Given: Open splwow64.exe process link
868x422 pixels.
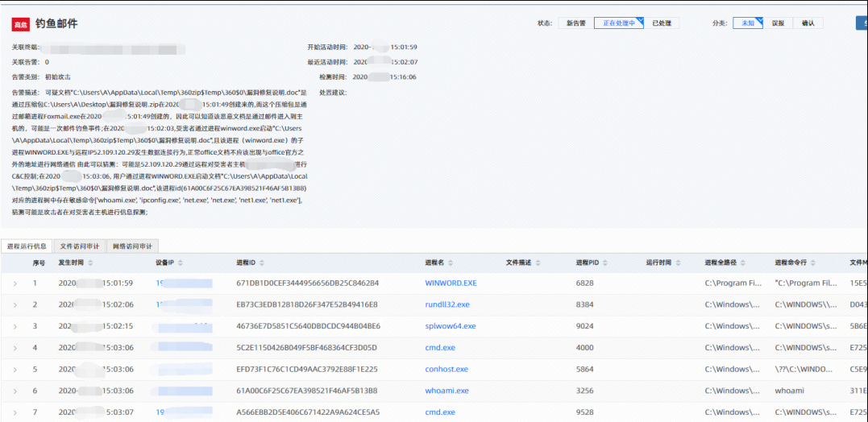Looking at the screenshot, I should tap(450, 326).
